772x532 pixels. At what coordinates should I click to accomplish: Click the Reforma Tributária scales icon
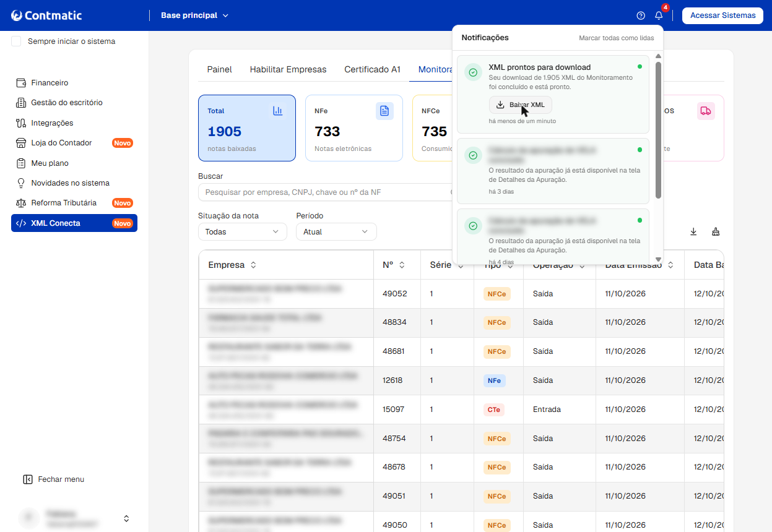pyautogui.click(x=20, y=203)
